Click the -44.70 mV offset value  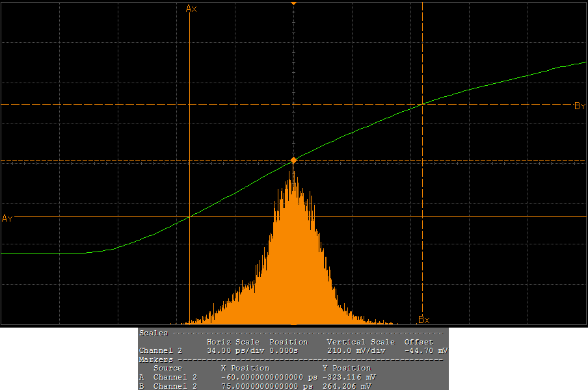point(425,350)
